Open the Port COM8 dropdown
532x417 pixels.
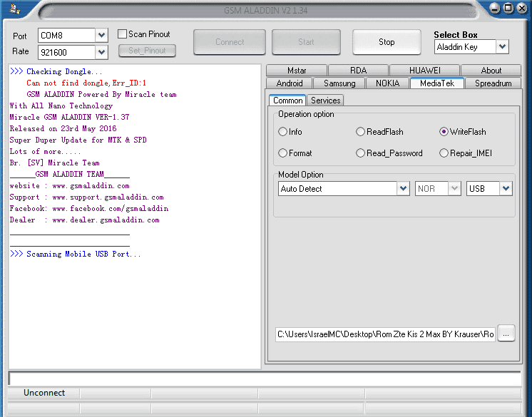pos(101,35)
